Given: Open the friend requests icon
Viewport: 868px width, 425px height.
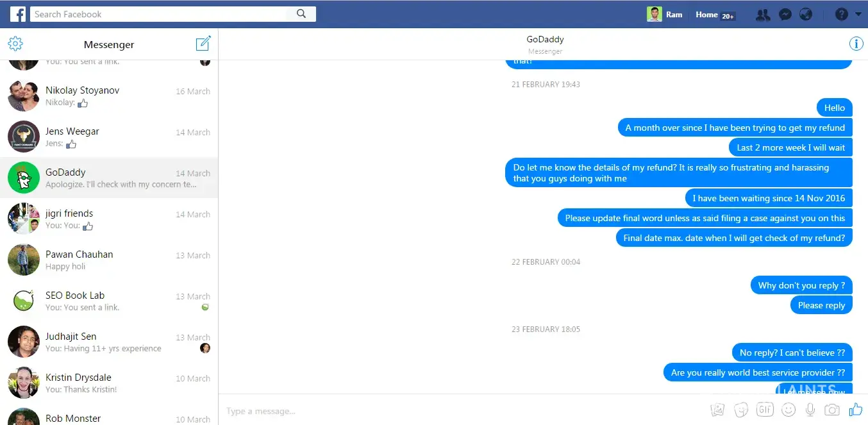Looking at the screenshot, I should (x=763, y=14).
